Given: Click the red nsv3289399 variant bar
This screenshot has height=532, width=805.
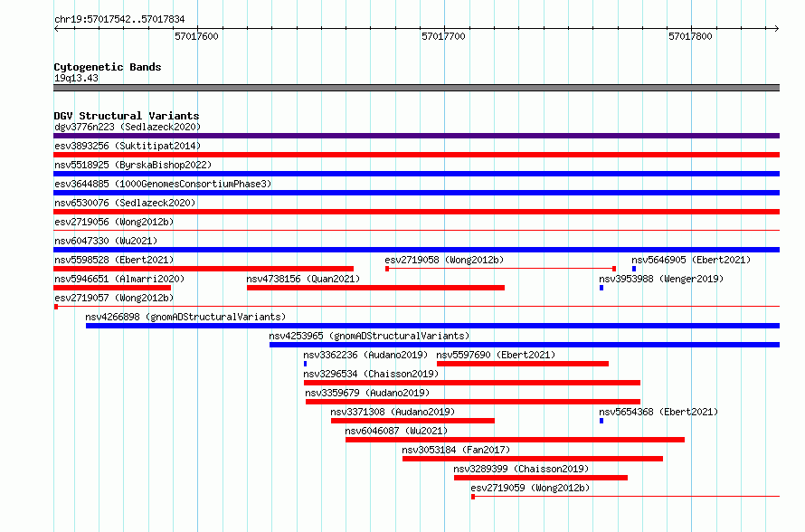Looking at the screenshot, I should pos(541,478).
